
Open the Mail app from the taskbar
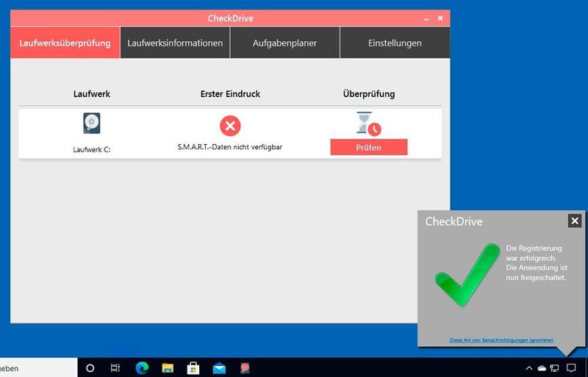coord(219,368)
